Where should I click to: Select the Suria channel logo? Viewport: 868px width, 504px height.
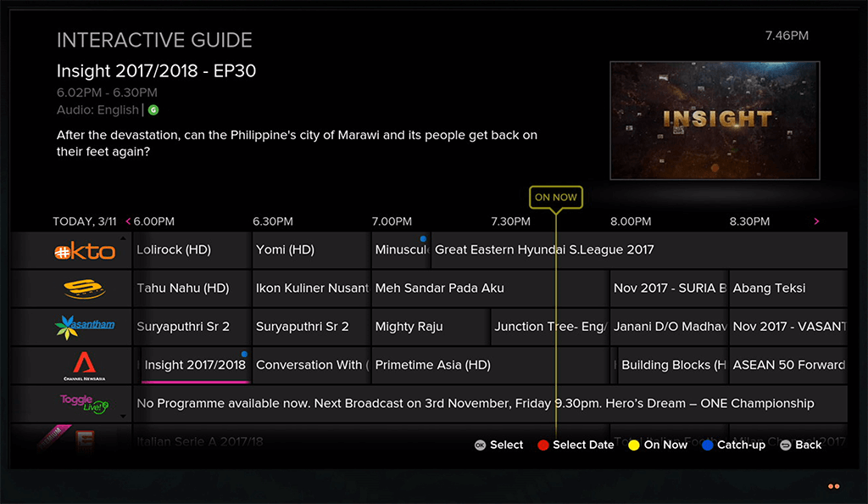(84, 288)
